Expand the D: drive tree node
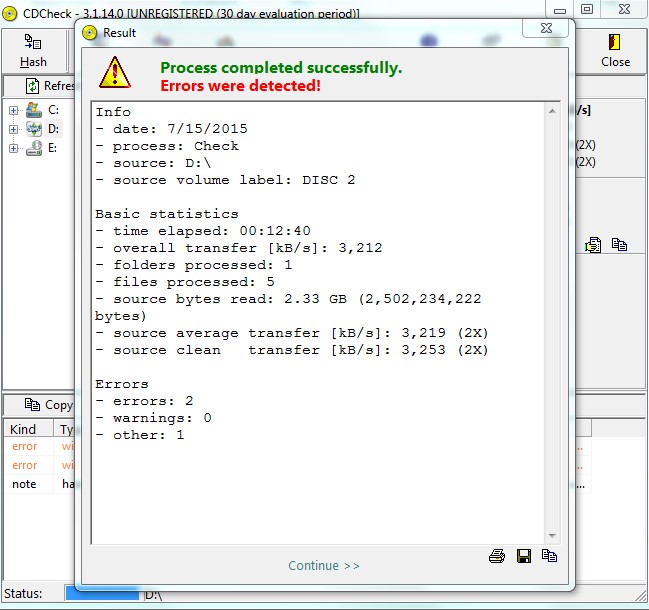 tap(13, 129)
